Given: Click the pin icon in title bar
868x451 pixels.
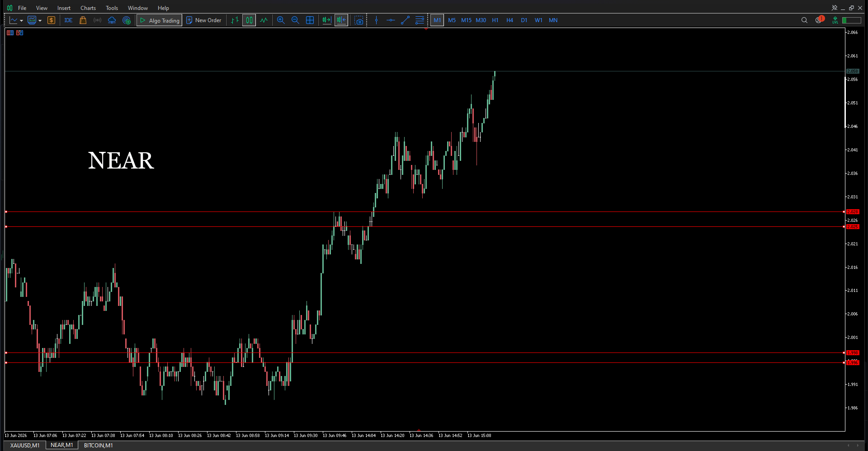Looking at the screenshot, I should point(835,8).
